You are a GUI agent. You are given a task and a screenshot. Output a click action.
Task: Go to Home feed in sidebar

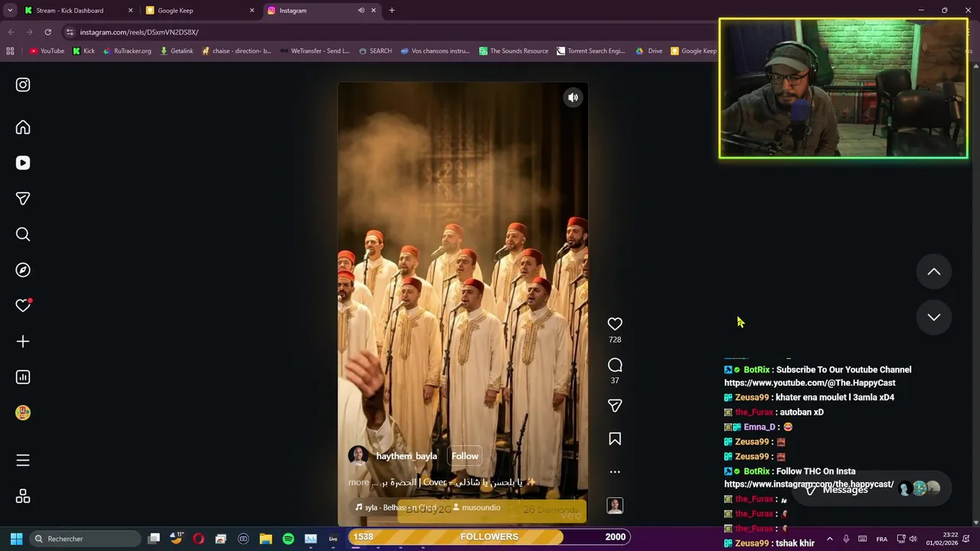point(23,128)
